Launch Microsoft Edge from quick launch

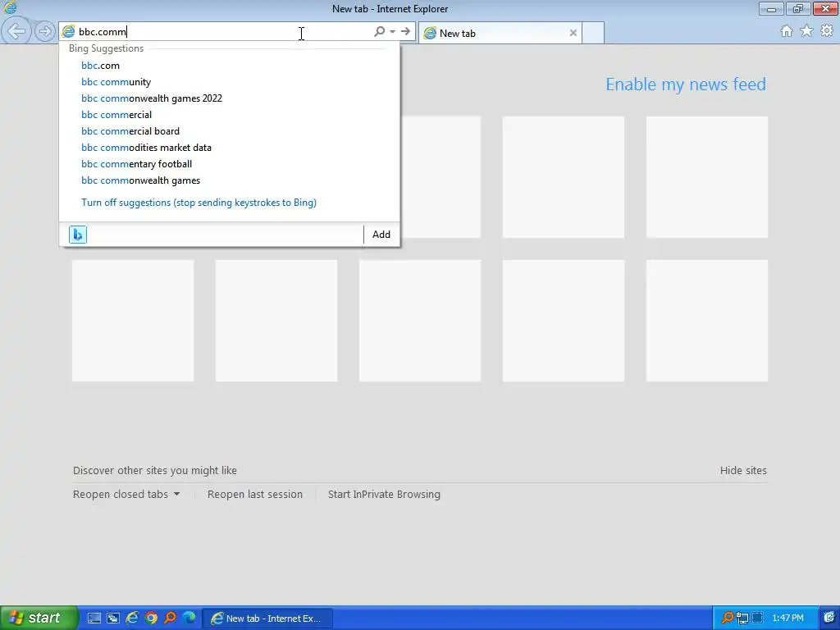189,619
